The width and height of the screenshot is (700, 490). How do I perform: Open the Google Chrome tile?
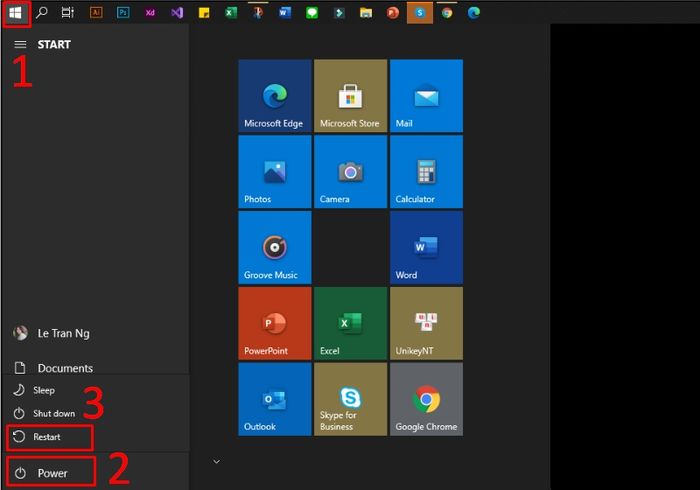click(x=426, y=399)
